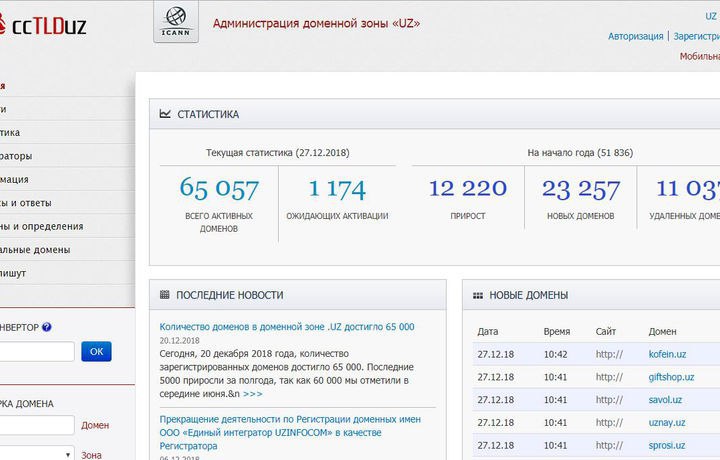Viewport: 720px width, 460px height.
Task: Open UZINFOCOM registrar termination news article
Action: point(290,432)
